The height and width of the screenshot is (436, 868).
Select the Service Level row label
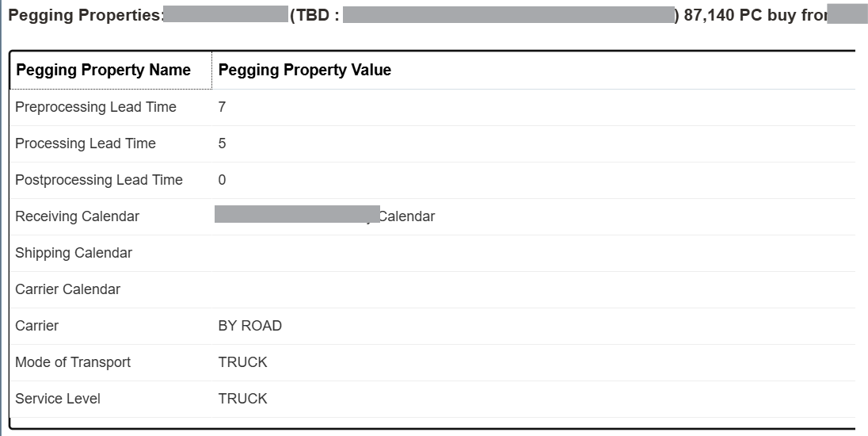point(58,399)
